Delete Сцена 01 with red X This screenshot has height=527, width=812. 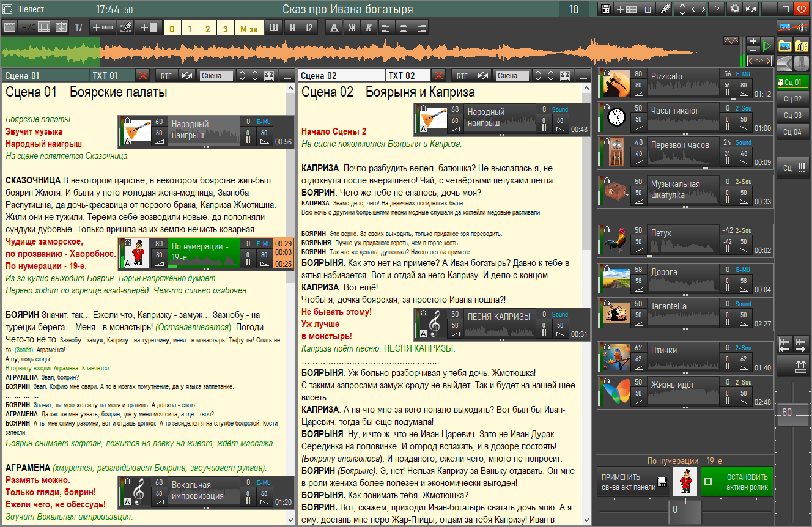pyautogui.click(x=142, y=76)
